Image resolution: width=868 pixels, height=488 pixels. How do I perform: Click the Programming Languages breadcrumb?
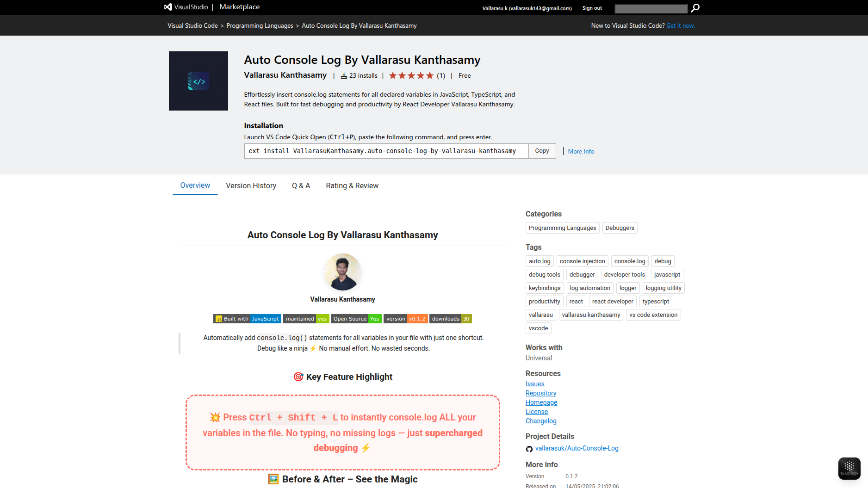point(260,25)
